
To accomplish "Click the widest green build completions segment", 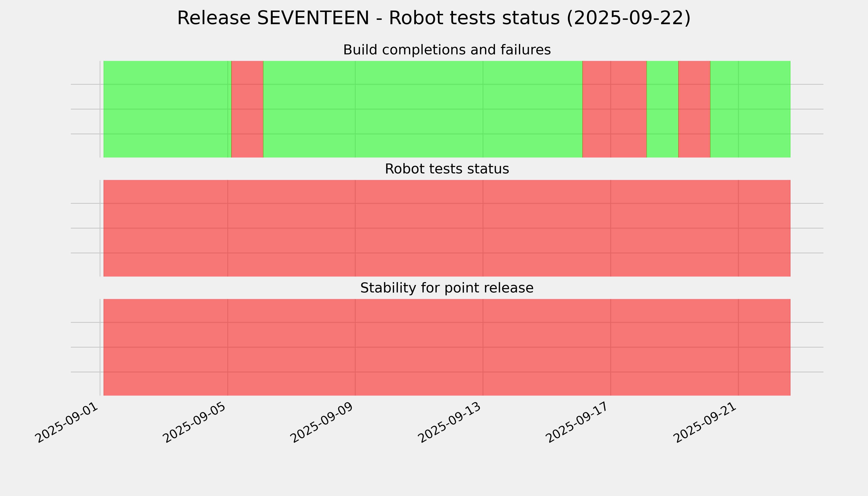I will pos(422,109).
